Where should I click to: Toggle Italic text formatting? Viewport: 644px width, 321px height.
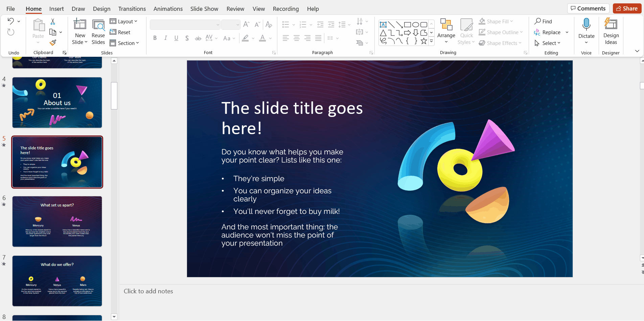click(165, 38)
